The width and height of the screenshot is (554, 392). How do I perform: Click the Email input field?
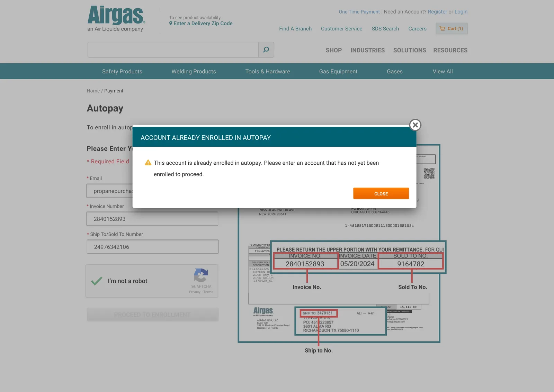point(110,191)
